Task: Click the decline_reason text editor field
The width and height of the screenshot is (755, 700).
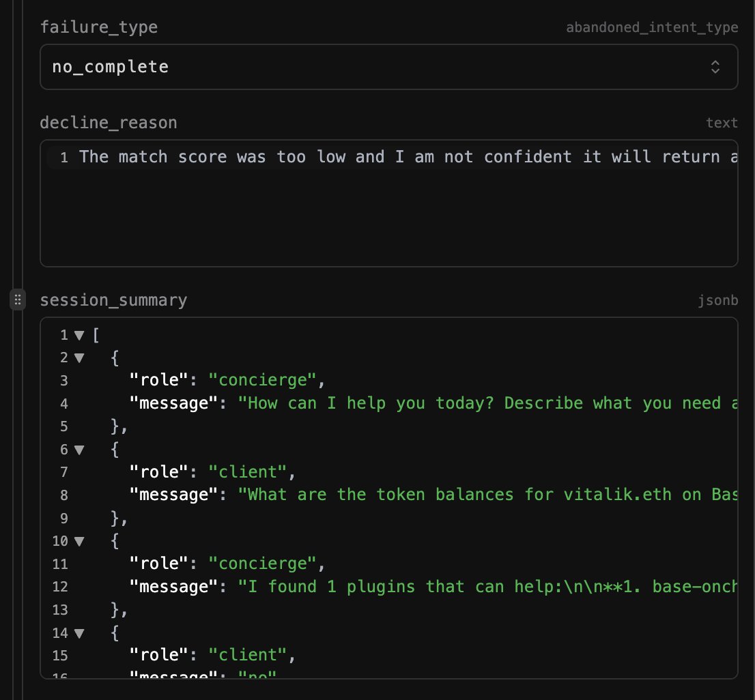Action: pyautogui.click(x=388, y=203)
